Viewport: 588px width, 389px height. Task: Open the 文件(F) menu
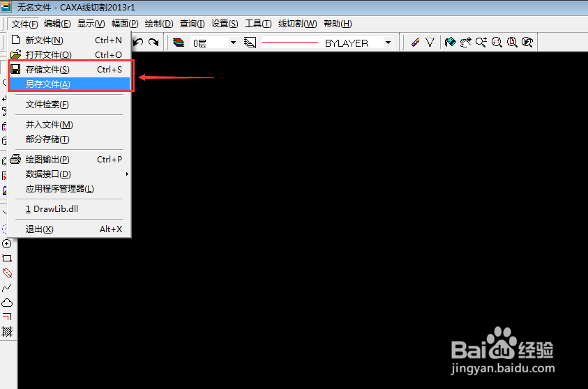tap(24, 24)
